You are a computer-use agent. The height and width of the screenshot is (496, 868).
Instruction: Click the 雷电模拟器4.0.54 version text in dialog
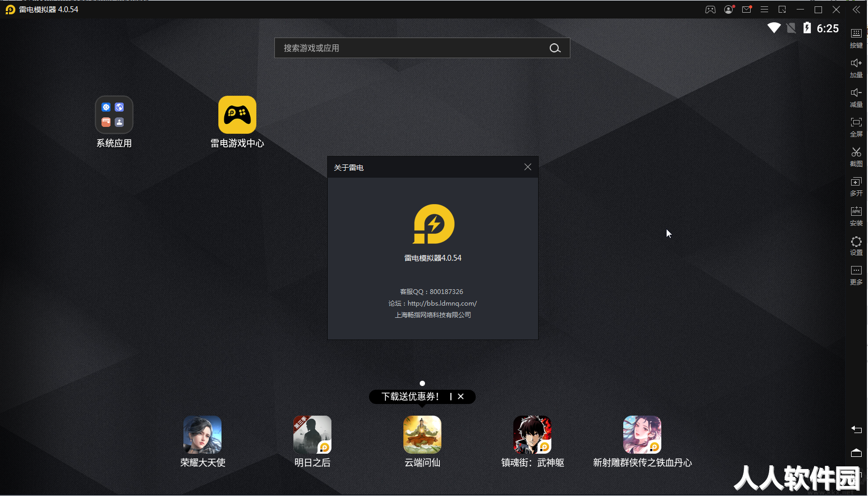(433, 258)
